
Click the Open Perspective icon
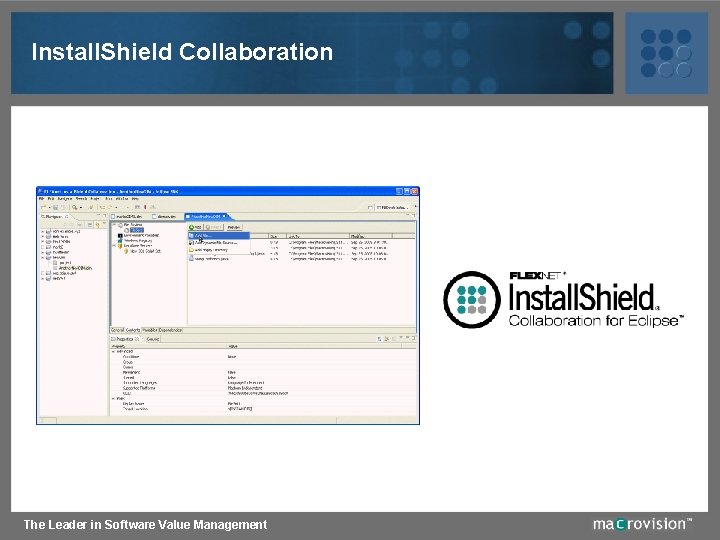(x=370, y=208)
